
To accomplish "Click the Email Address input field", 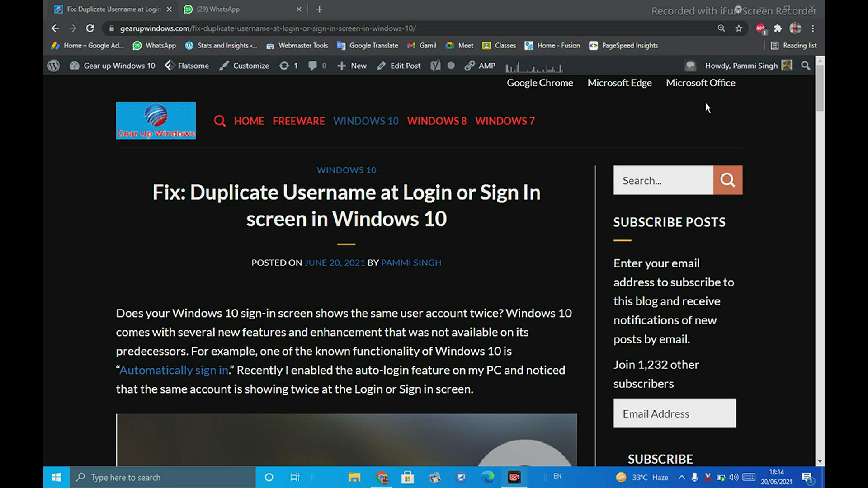I will 675,413.
